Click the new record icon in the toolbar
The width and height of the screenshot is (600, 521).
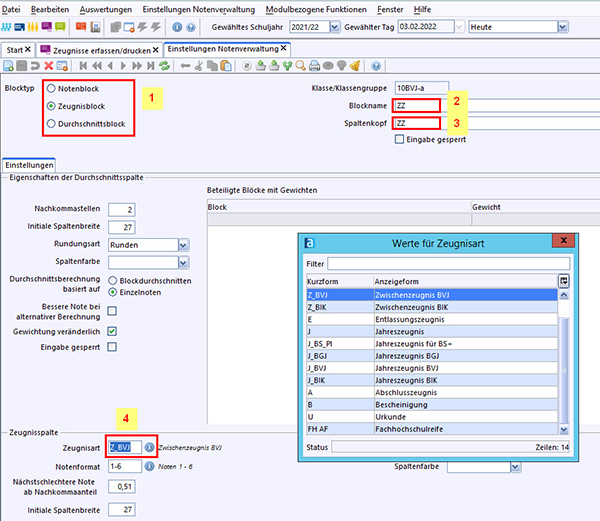coord(8,66)
